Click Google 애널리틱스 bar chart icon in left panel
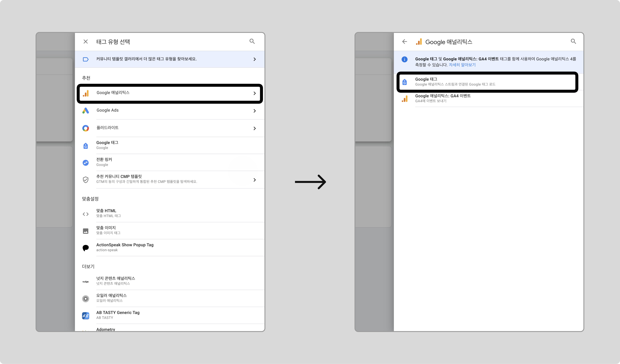Screen dimensions: 620x364 86,93
